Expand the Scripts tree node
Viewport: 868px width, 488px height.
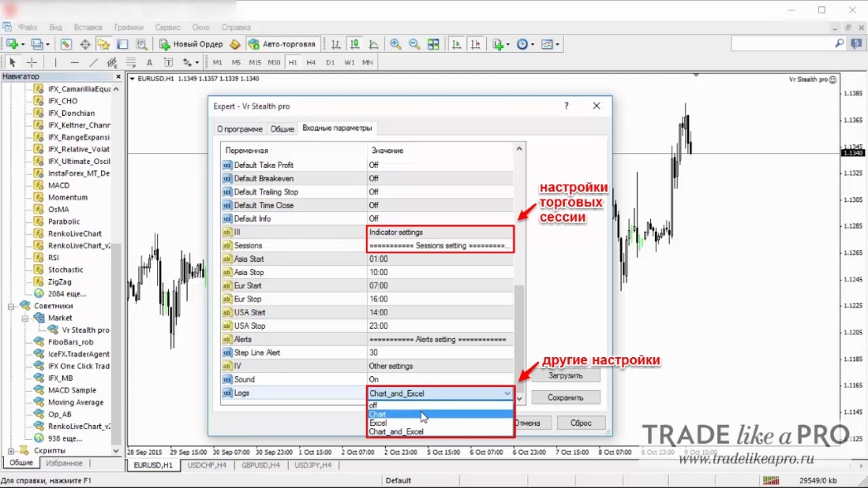[x=11, y=450]
